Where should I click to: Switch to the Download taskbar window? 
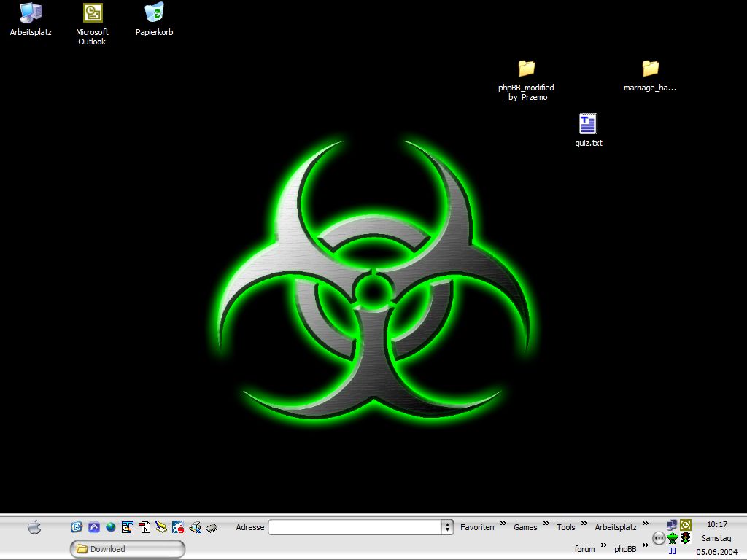[x=128, y=549]
